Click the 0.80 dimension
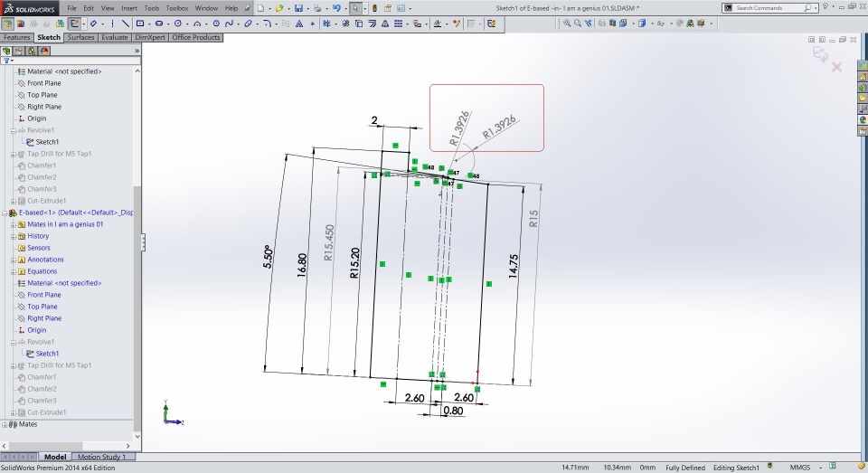This screenshot has height=473, width=868. 453,411
